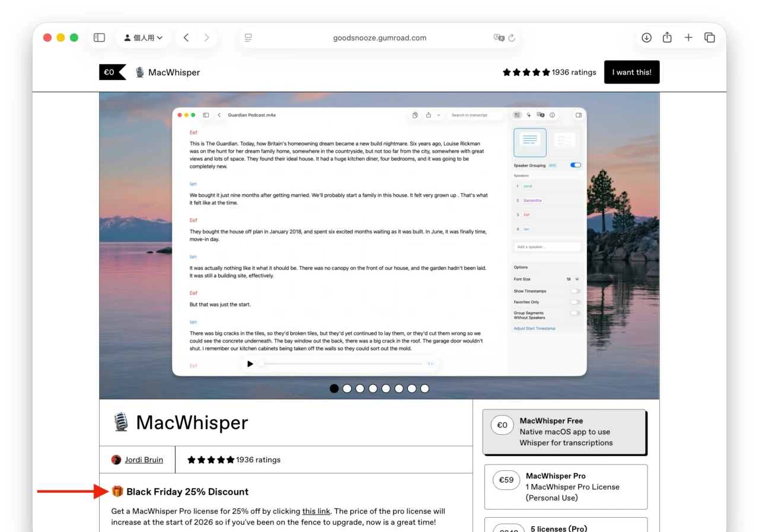This screenshot has height=532, width=759.
Task: Select the MacWhisper Pro pricing tier
Action: point(565,486)
